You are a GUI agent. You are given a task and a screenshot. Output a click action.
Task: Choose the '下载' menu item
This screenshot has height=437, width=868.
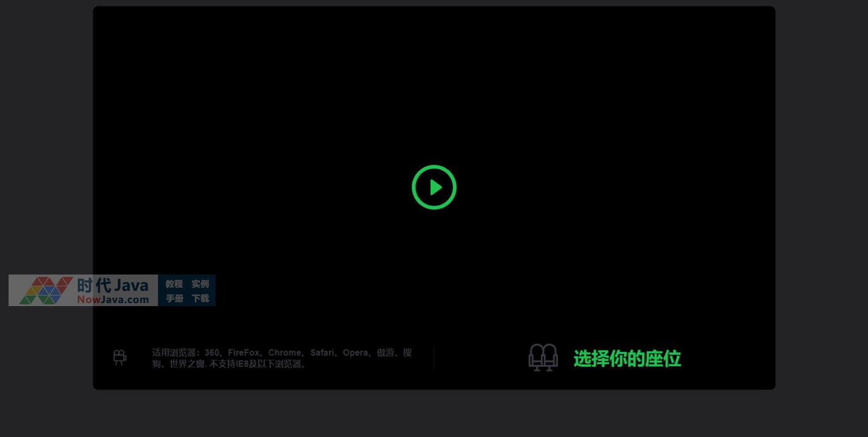click(x=200, y=298)
